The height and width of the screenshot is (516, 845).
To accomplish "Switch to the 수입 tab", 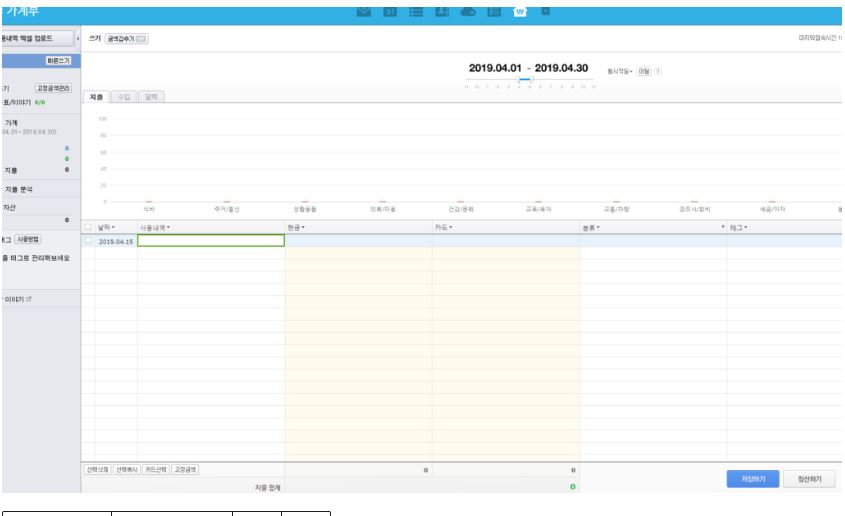I will [124, 97].
